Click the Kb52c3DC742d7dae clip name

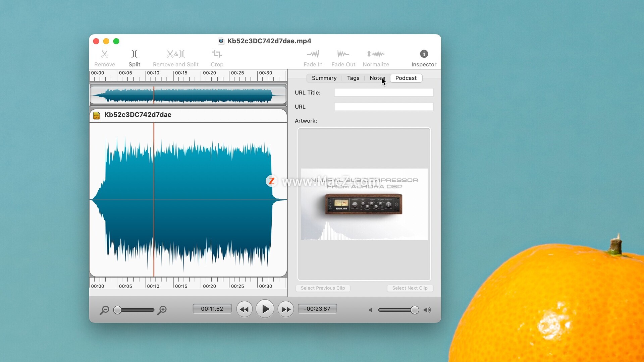pyautogui.click(x=138, y=115)
